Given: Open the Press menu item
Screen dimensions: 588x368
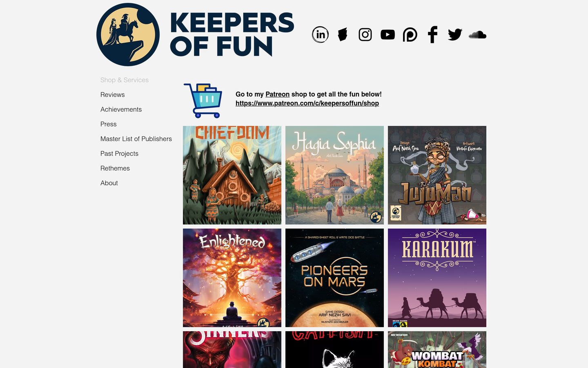Looking at the screenshot, I should (109, 124).
